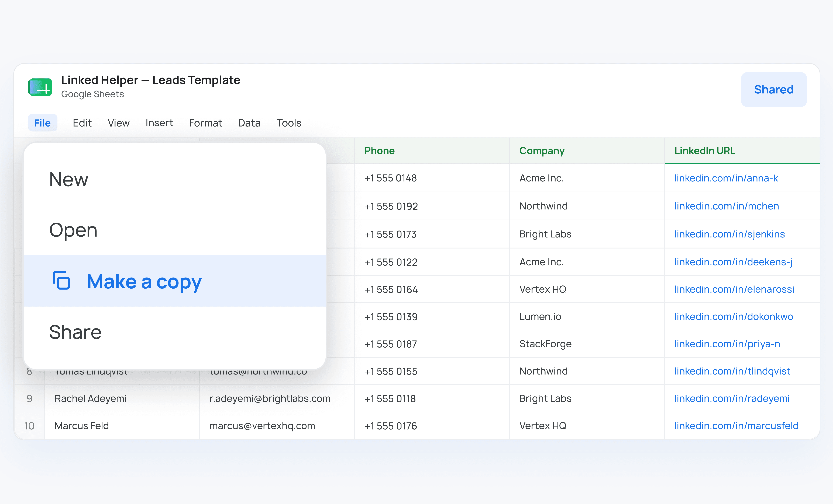The height and width of the screenshot is (504, 833).
Task: Open the linkedin.com/in/mchen link
Action: coord(727,206)
